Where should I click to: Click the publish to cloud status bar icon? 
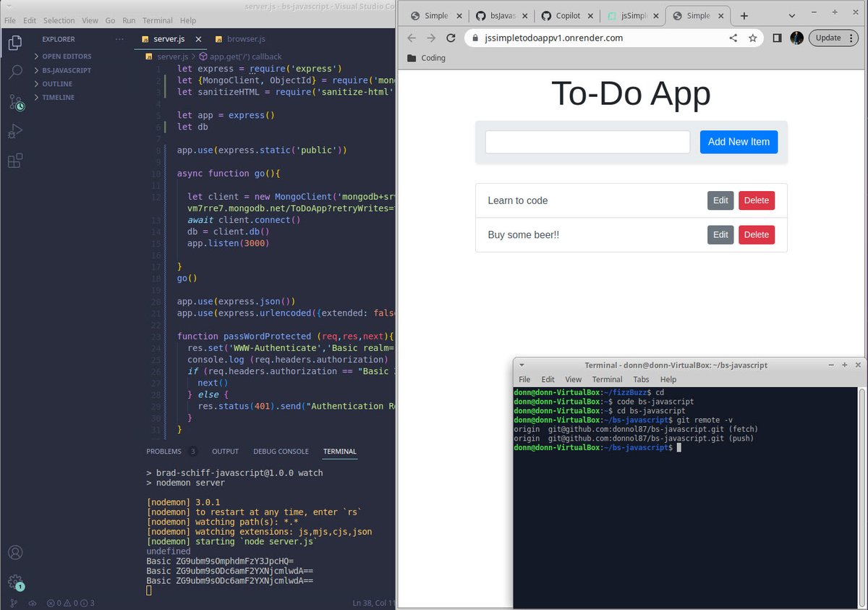point(32,603)
